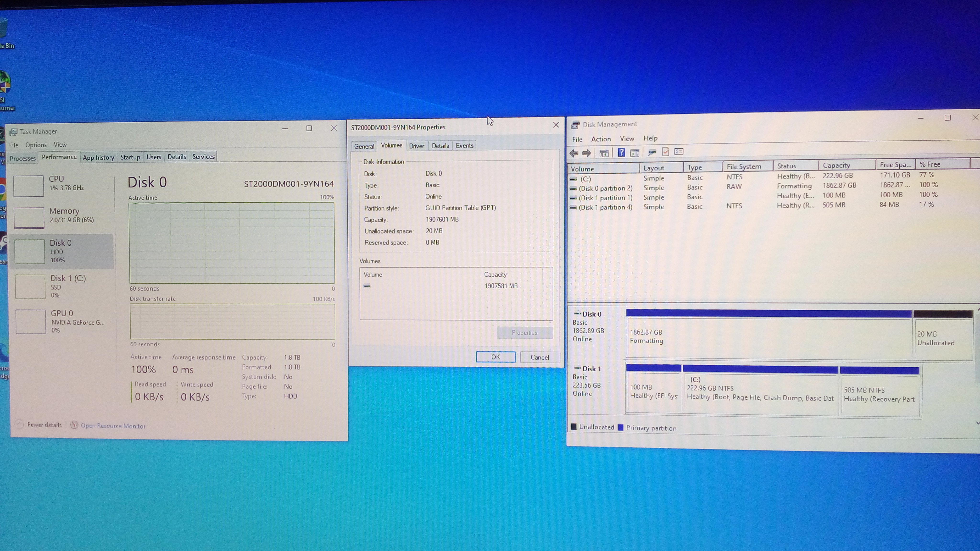Viewport: 980px width, 551px height.
Task: Sort by the % Free column header
Action: tap(943, 164)
